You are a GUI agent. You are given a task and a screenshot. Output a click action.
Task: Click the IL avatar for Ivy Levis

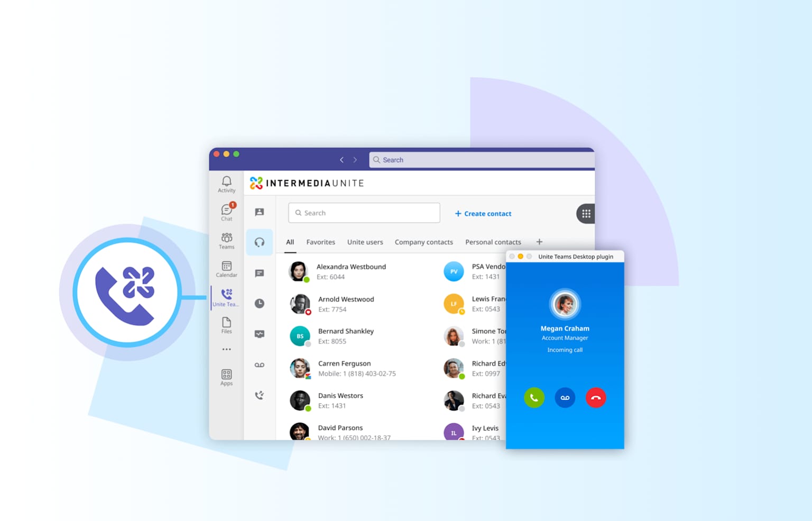coord(454,432)
